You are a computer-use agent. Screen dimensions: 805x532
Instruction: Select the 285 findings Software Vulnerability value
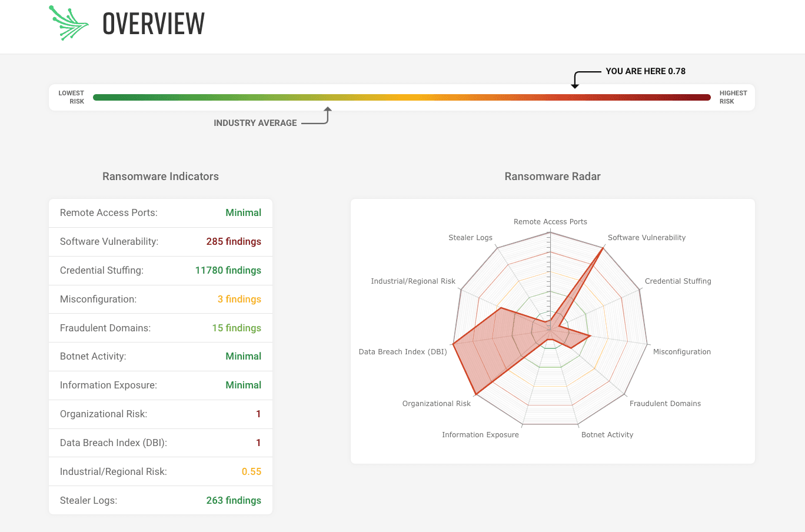[x=233, y=242]
